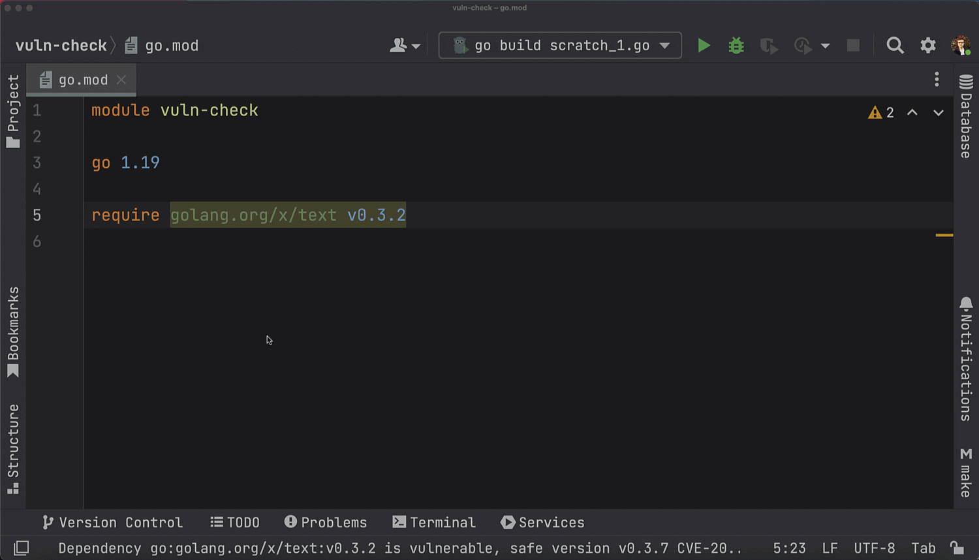The width and height of the screenshot is (979, 560).
Task: Toggle the Bookmarks tool window
Action: pos(13,332)
